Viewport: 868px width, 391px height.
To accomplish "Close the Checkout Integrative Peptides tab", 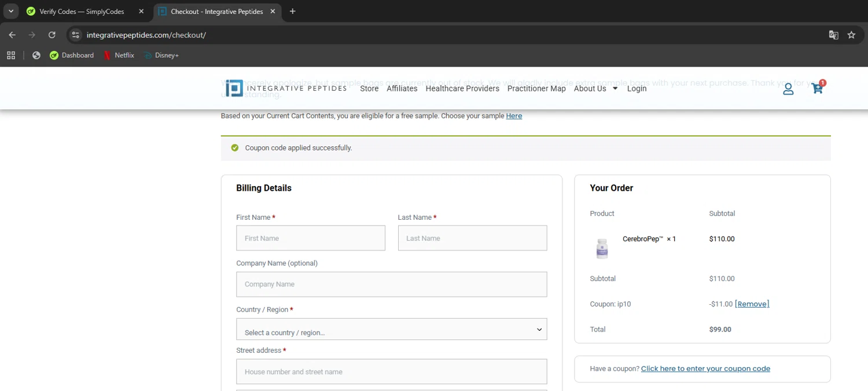I will (x=273, y=11).
